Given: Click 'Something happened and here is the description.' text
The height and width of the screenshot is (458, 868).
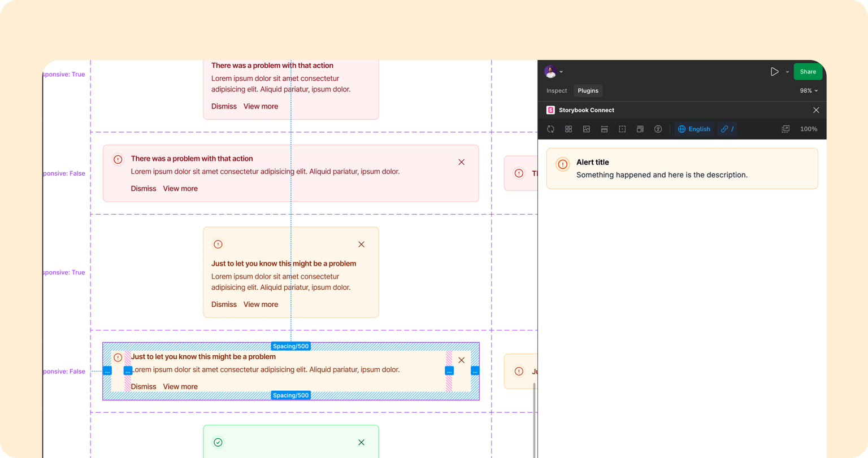Looking at the screenshot, I should tap(662, 175).
